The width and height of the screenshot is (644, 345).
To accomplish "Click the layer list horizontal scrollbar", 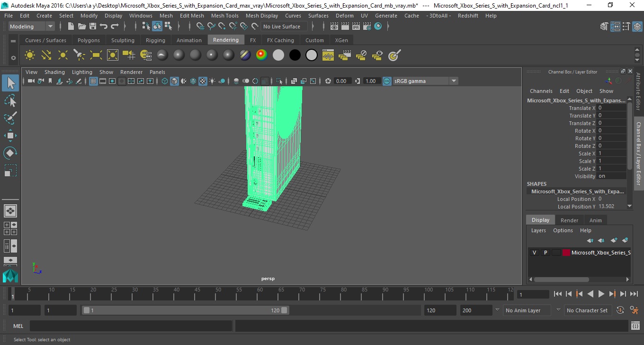I will [x=562, y=280].
